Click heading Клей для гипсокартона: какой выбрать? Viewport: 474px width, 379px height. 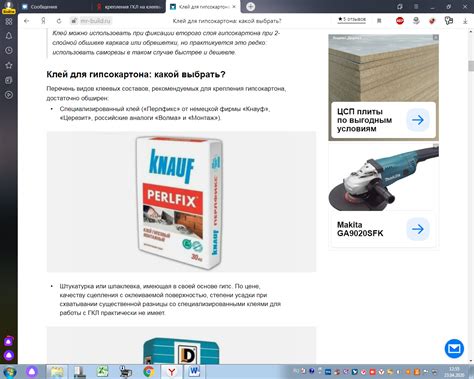click(x=136, y=74)
